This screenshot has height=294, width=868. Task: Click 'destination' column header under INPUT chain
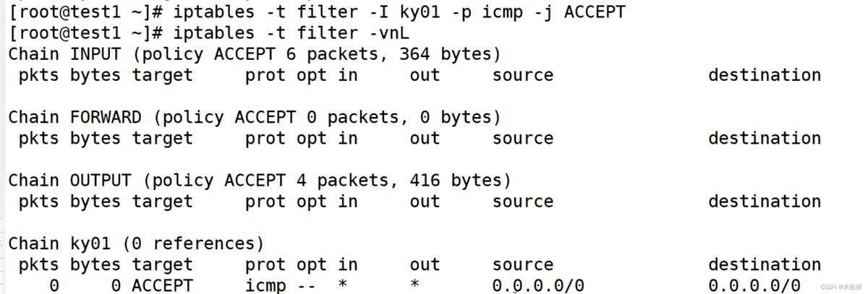click(764, 75)
